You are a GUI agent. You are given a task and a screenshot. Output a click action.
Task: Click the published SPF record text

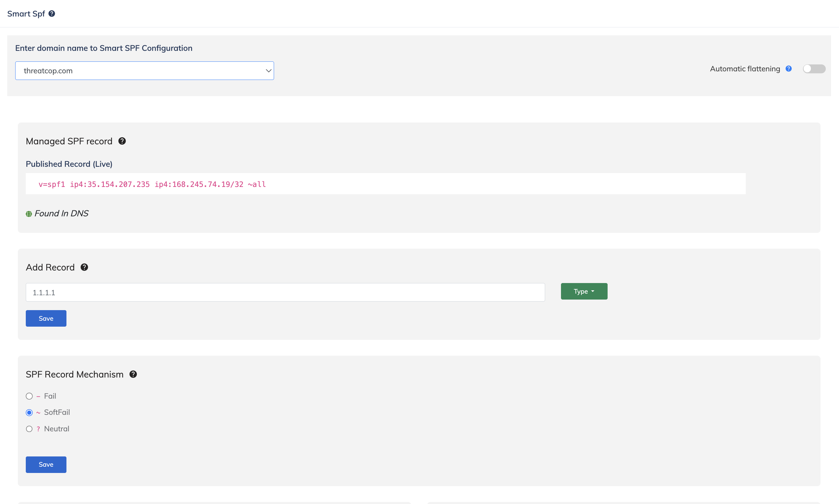[x=152, y=184]
